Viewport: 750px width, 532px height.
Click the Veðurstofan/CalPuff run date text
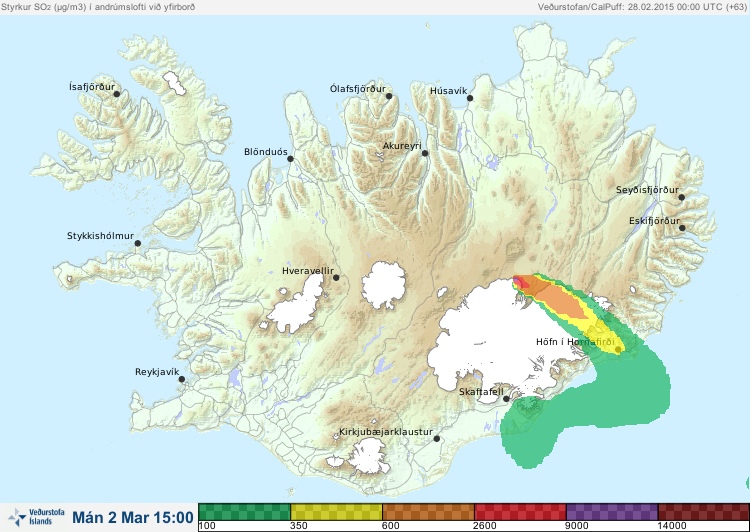(x=641, y=7)
